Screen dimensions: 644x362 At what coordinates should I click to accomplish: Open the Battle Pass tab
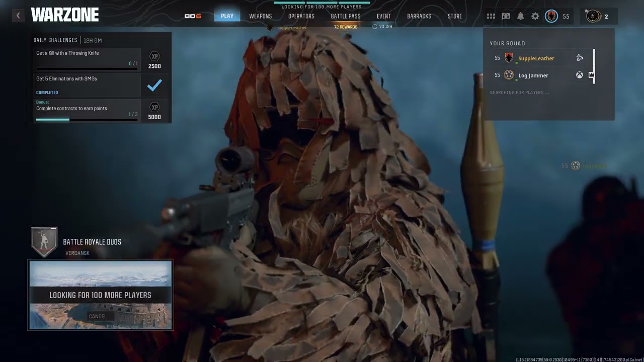coord(346,16)
